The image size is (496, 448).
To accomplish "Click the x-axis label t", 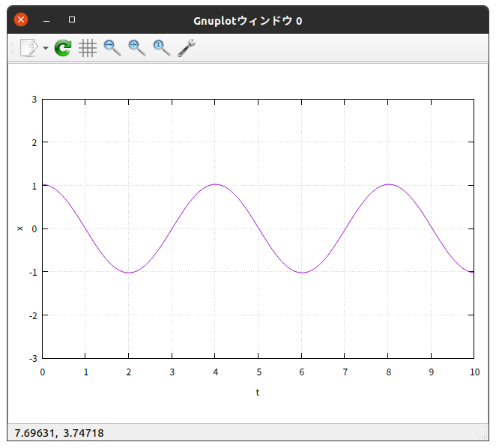I will pos(258,393).
